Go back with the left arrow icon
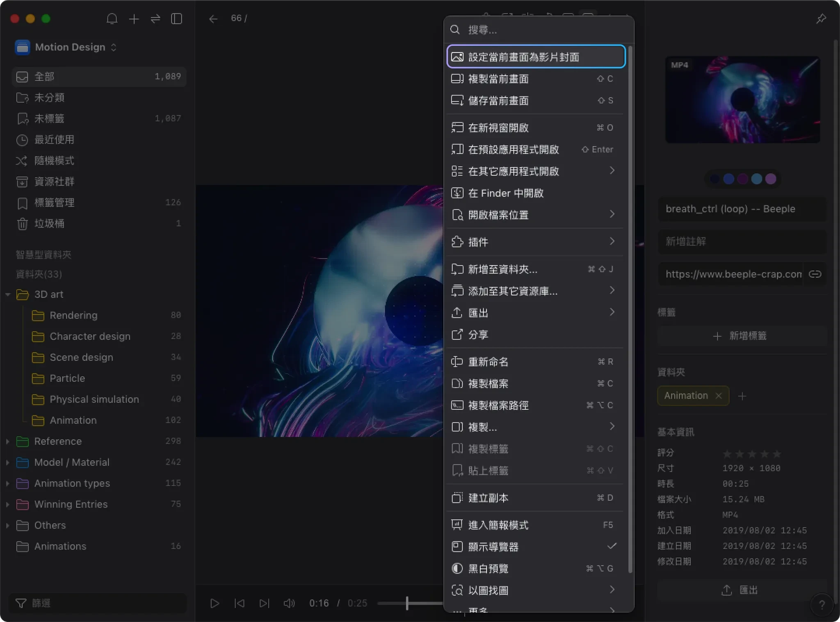This screenshot has height=622, width=840. [x=213, y=19]
